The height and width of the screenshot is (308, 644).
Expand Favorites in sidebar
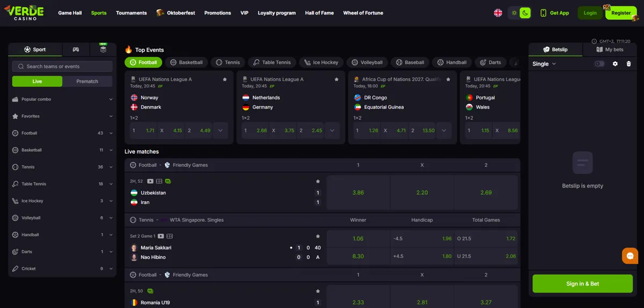pos(62,116)
